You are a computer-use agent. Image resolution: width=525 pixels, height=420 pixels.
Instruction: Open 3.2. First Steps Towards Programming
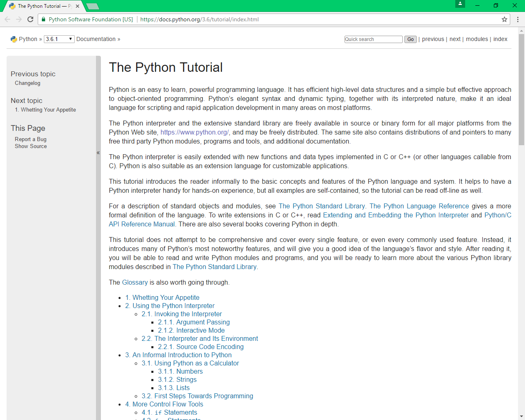[197, 396]
